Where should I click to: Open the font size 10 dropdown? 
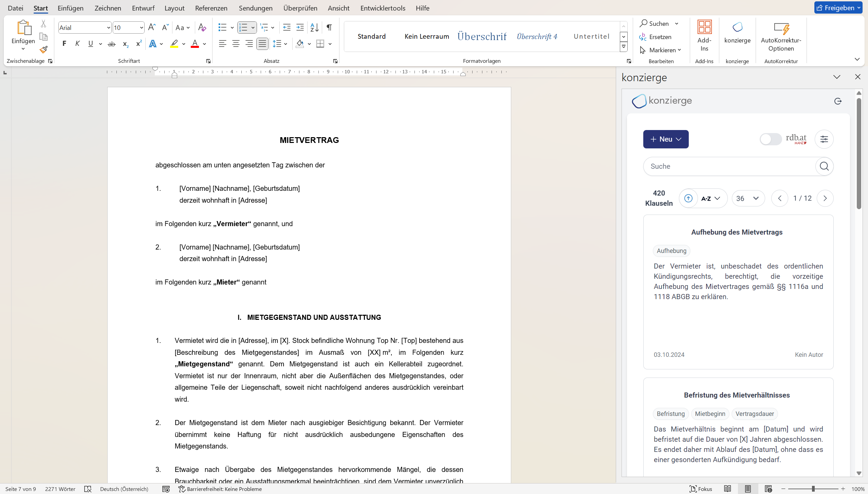(141, 28)
